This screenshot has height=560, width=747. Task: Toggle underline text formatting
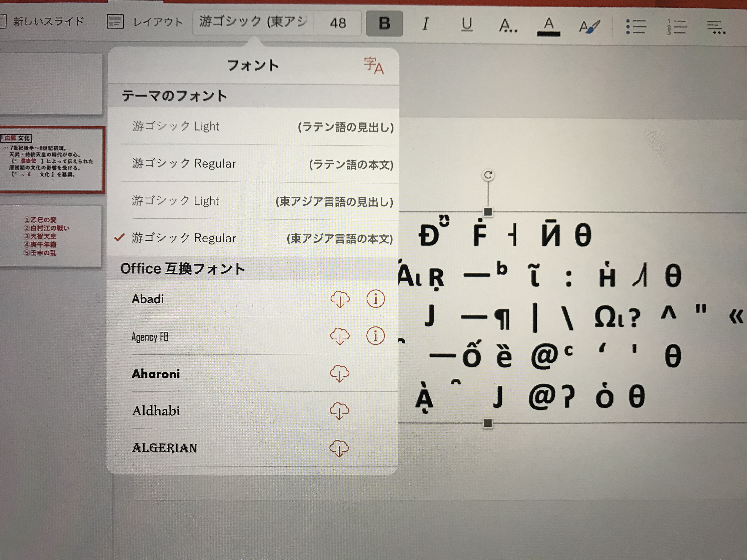[467, 24]
